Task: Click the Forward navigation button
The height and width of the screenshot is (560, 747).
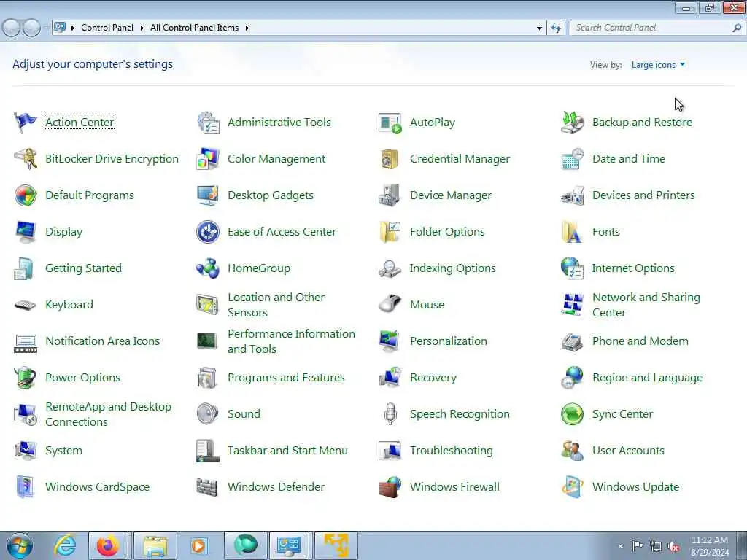Action: [32, 28]
